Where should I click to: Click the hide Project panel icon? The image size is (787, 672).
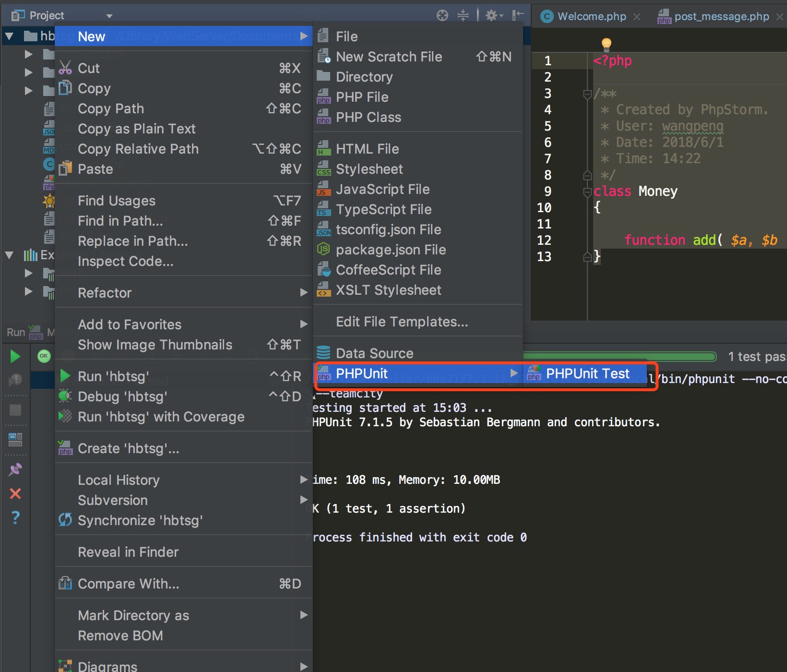point(517,15)
